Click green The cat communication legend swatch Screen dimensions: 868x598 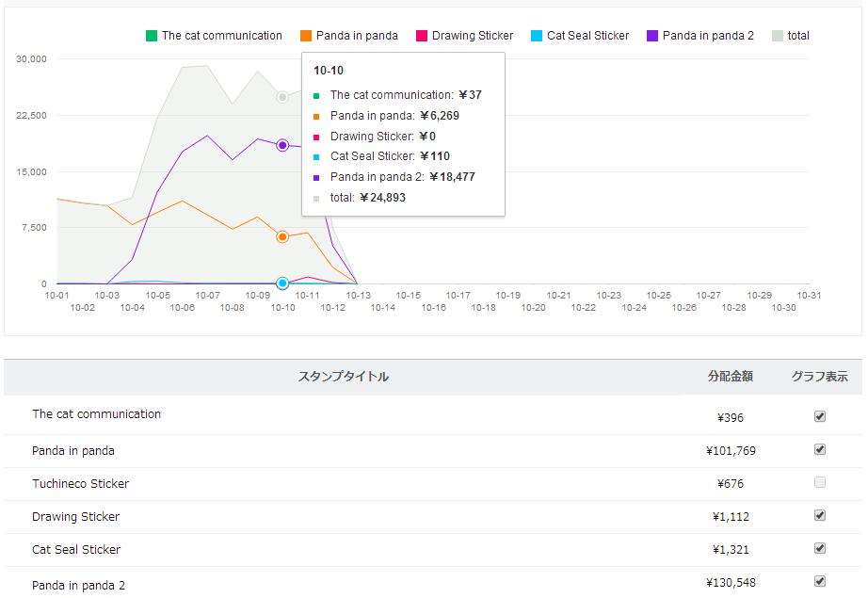[152, 36]
